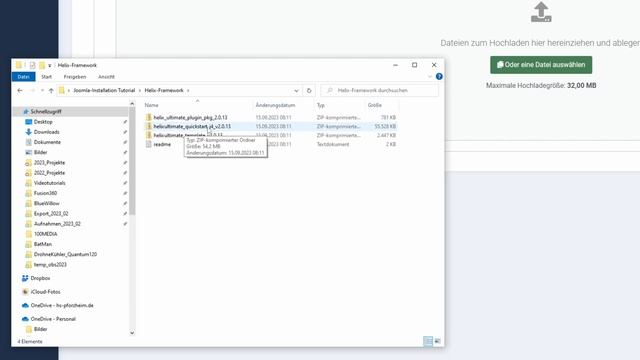Open Bilder under OneDrive Personal
640x360 pixels.
click(x=40, y=329)
